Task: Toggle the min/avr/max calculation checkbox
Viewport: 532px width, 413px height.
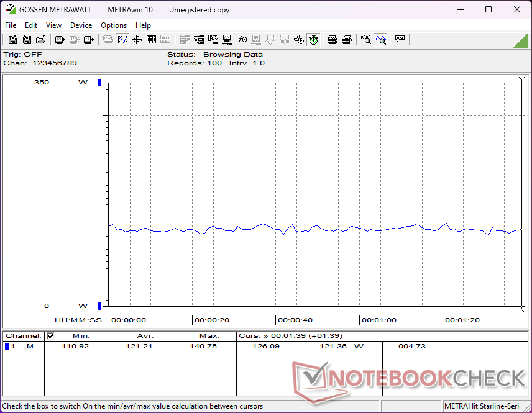Action: (x=50, y=336)
